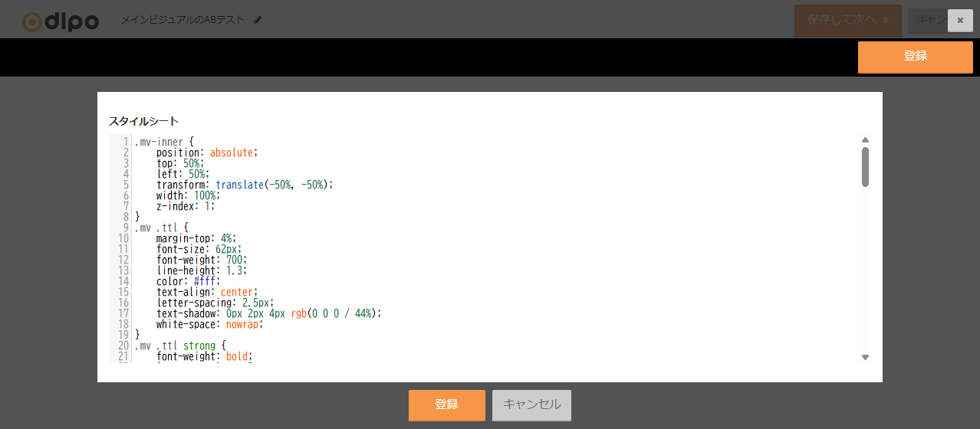Click the z-index: 1; line

coord(186,206)
